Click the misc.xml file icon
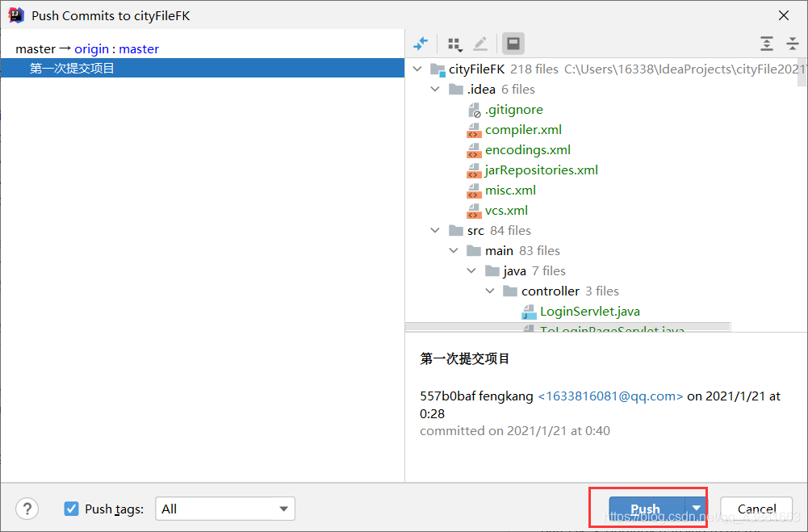The height and width of the screenshot is (532, 808). (474, 191)
